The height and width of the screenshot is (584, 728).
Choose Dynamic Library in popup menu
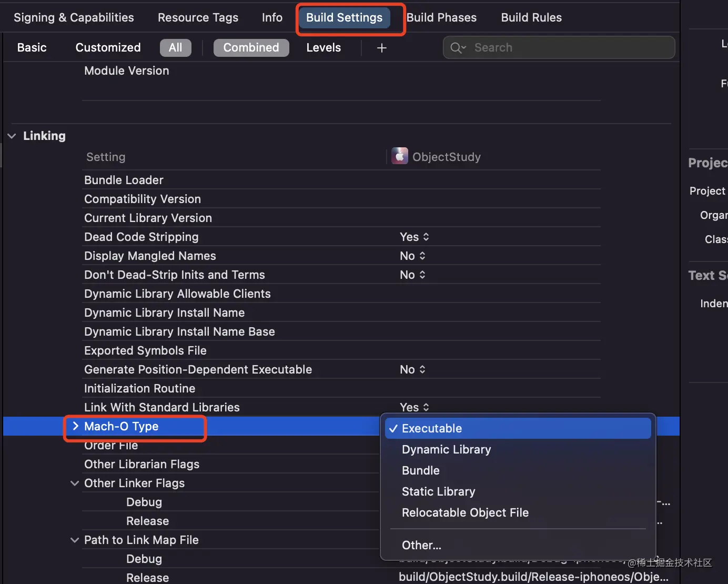[518, 449]
